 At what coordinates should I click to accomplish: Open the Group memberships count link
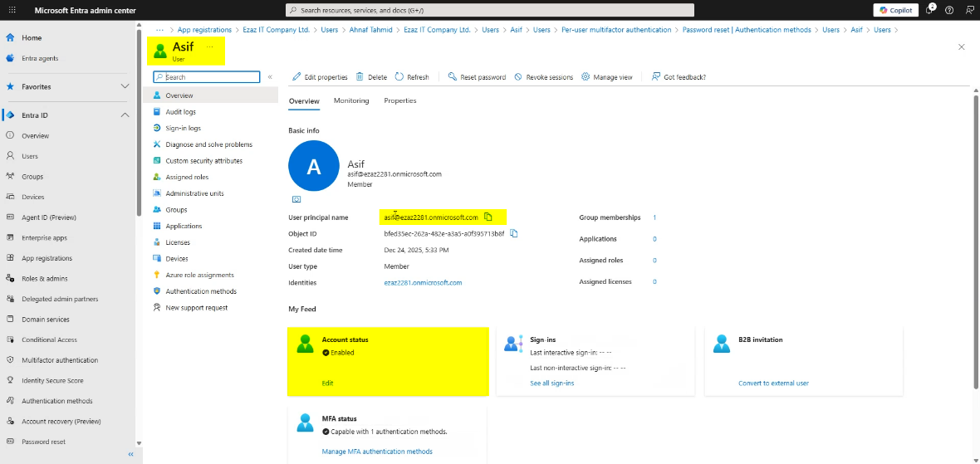(x=654, y=218)
